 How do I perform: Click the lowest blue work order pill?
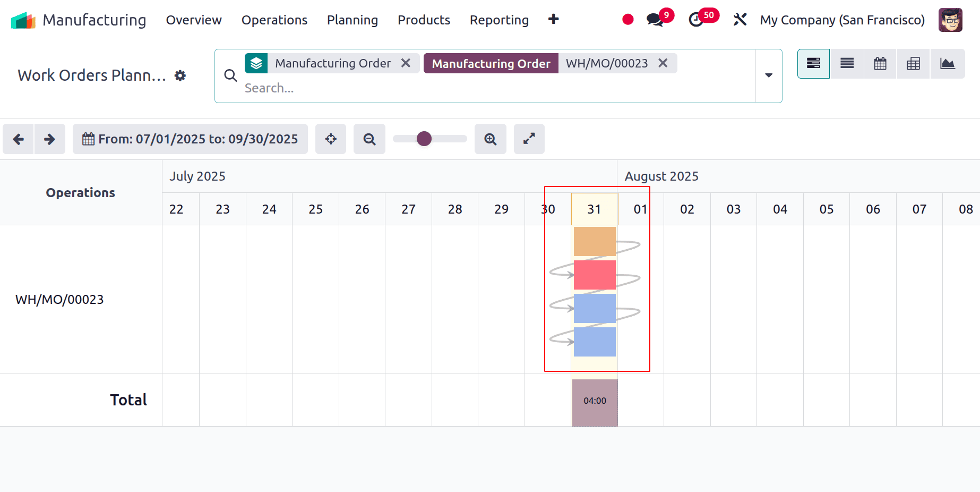(595, 342)
